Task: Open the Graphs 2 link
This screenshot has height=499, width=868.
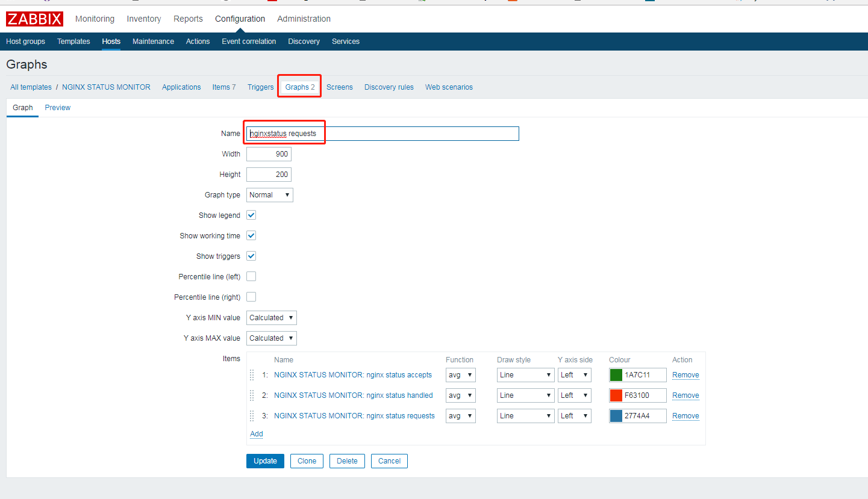Action: click(x=300, y=87)
